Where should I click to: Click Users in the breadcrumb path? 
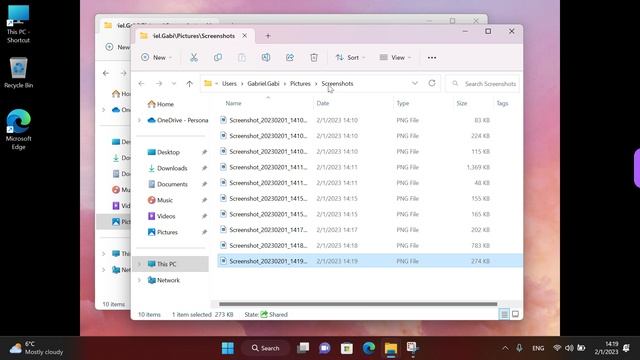[229, 84]
